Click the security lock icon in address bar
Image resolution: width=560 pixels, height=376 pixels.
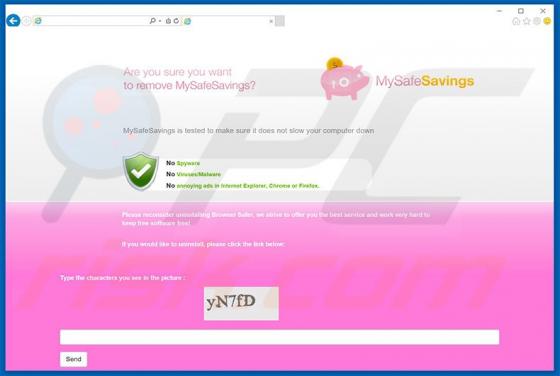[168, 21]
